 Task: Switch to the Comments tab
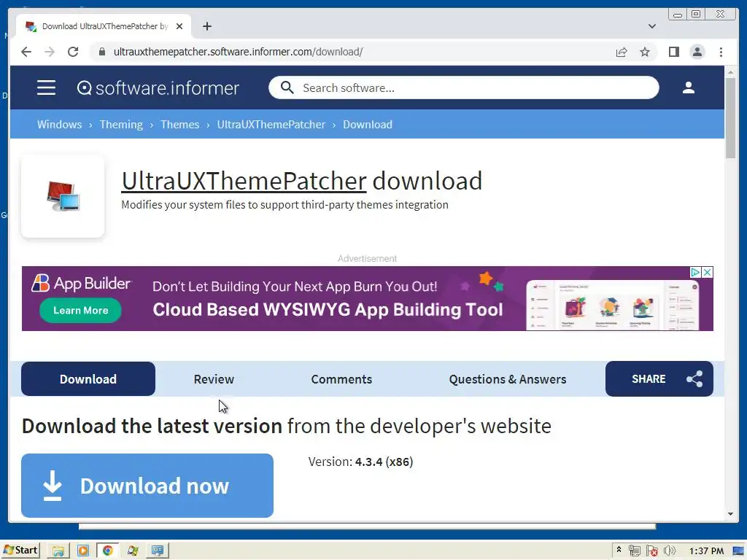coord(341,379)
